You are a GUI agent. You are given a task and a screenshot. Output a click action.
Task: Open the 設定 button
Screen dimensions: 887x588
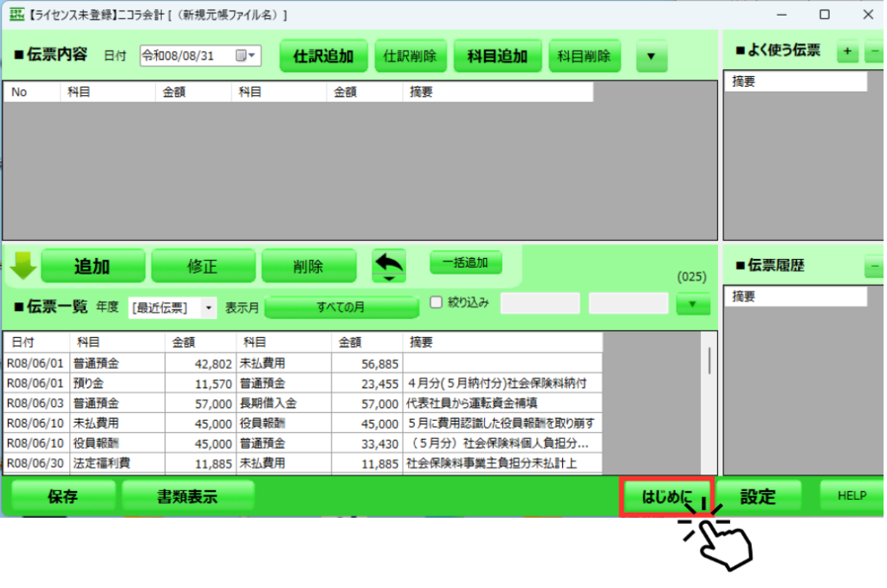click(x=758, y=496)
